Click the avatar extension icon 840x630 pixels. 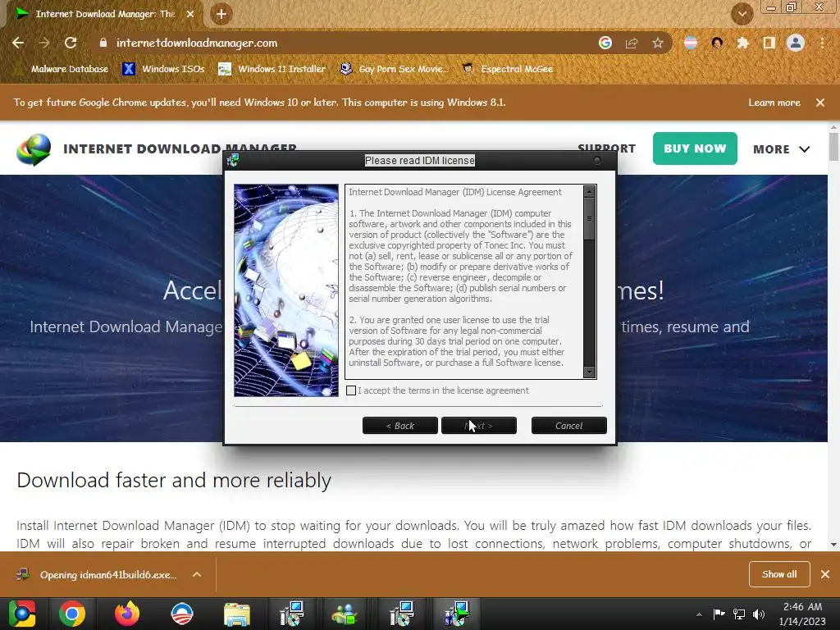tap(717, 43)
